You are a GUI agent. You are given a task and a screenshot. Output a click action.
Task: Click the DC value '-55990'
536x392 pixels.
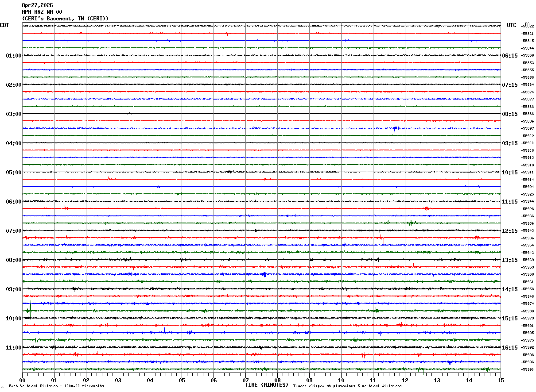[x=528, y=369]
